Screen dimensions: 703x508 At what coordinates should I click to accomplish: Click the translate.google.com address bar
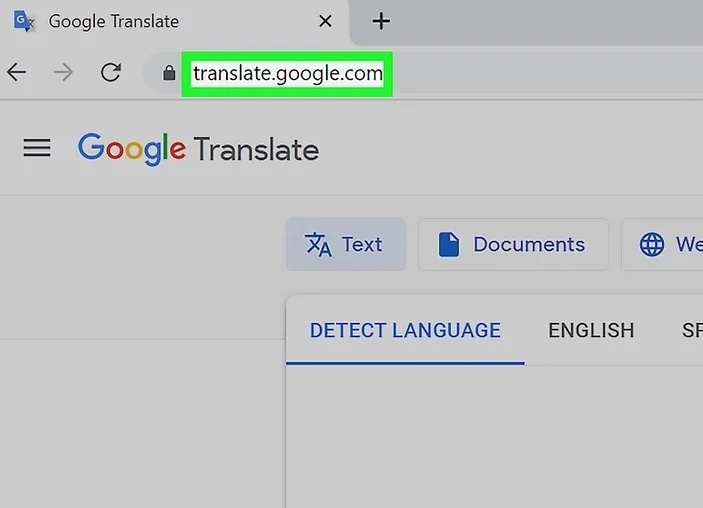point(287,74)
